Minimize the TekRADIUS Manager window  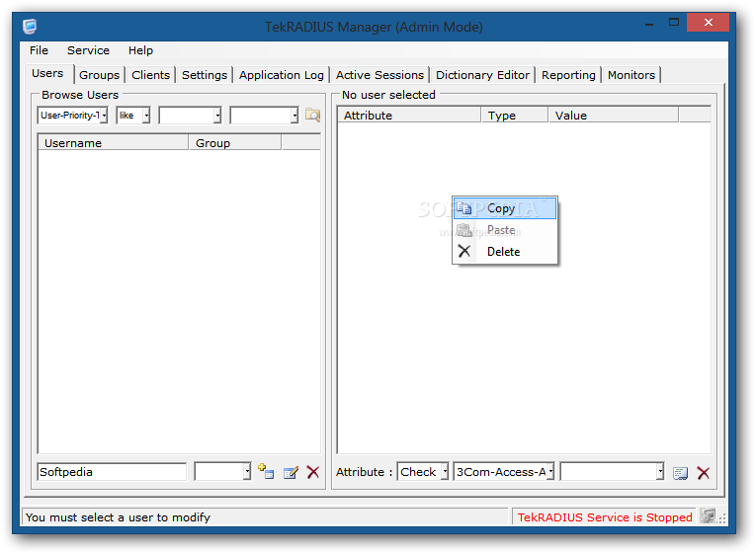coord(649,23)
